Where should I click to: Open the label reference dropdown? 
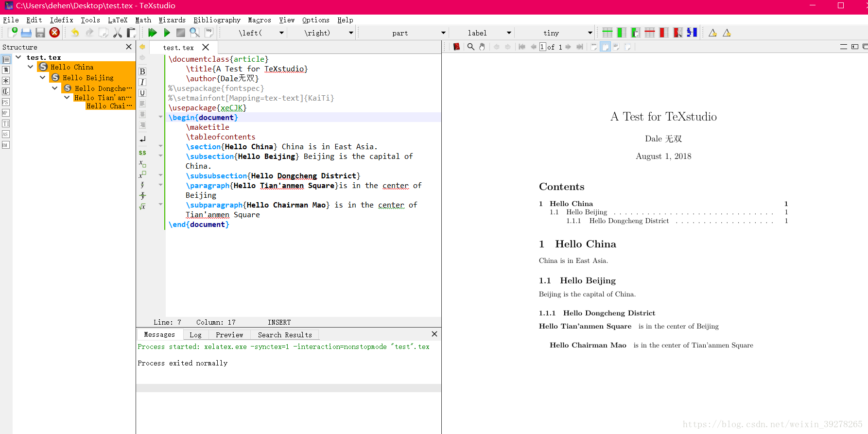509,33
